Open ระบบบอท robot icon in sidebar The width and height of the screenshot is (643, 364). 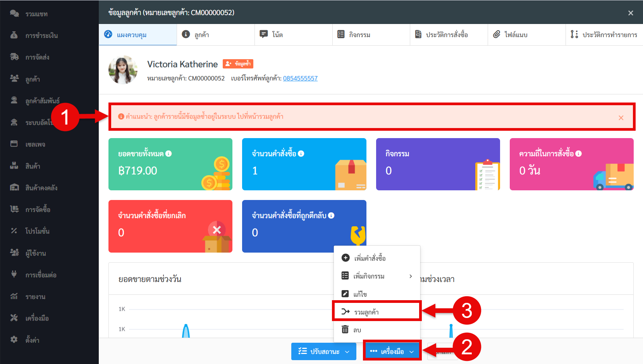tap(14, 122)
